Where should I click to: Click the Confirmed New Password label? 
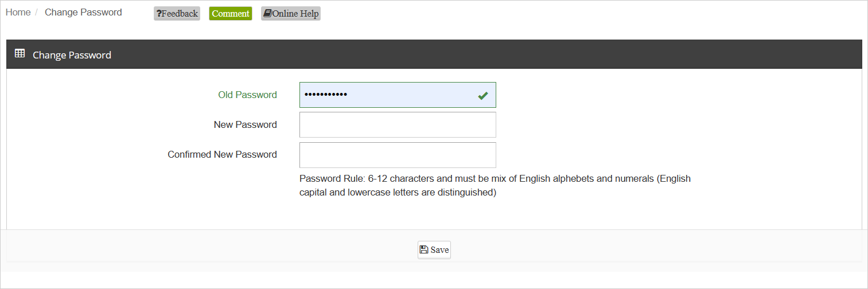tap(222, 155)
